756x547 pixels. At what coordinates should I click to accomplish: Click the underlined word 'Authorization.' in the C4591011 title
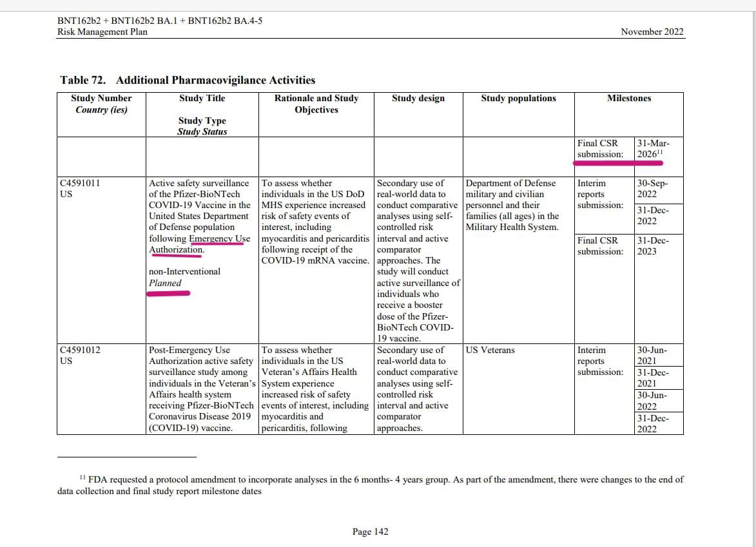[177, 249]
